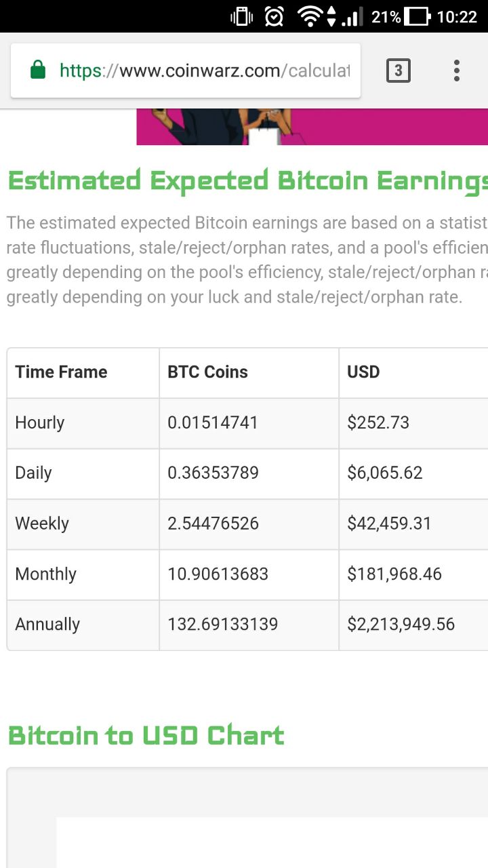488x868 pixels.
Task: Tap the Monthly row label
Action: (x=45, y=574)
